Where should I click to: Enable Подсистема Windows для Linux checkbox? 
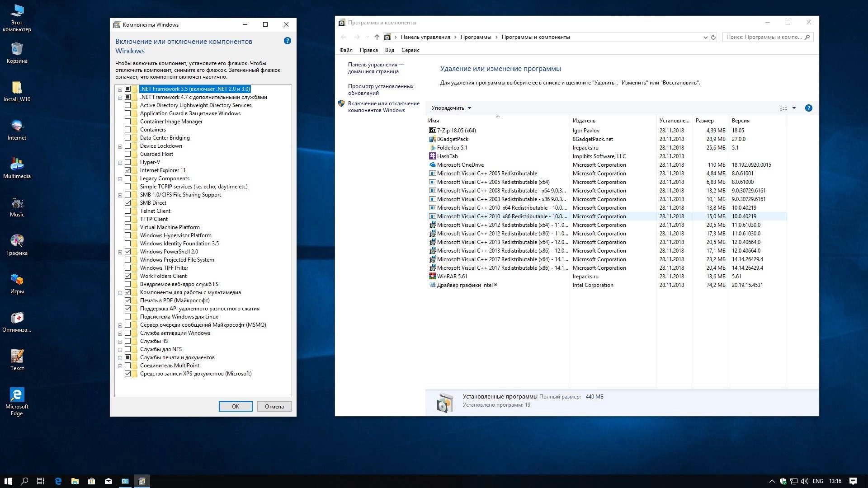[127, 317]
